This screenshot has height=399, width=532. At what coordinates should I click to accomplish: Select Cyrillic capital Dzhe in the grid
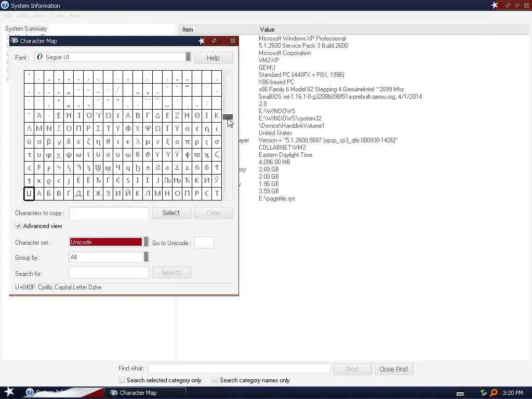click(x=29, y=194)
